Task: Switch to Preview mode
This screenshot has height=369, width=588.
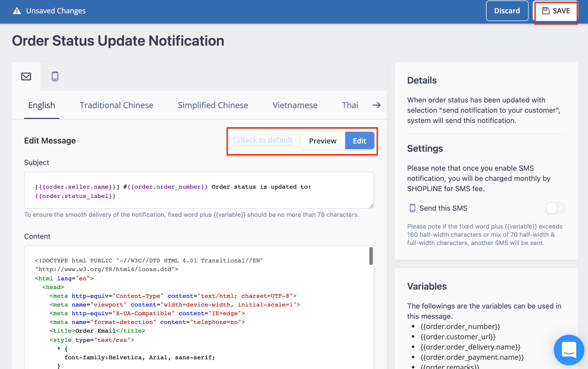Action: [323, 141]
